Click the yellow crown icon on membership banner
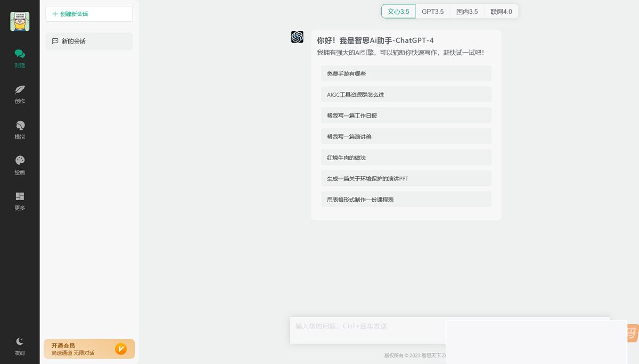The width and height of the screenshot is (639, 364). [x=121, y=349]
